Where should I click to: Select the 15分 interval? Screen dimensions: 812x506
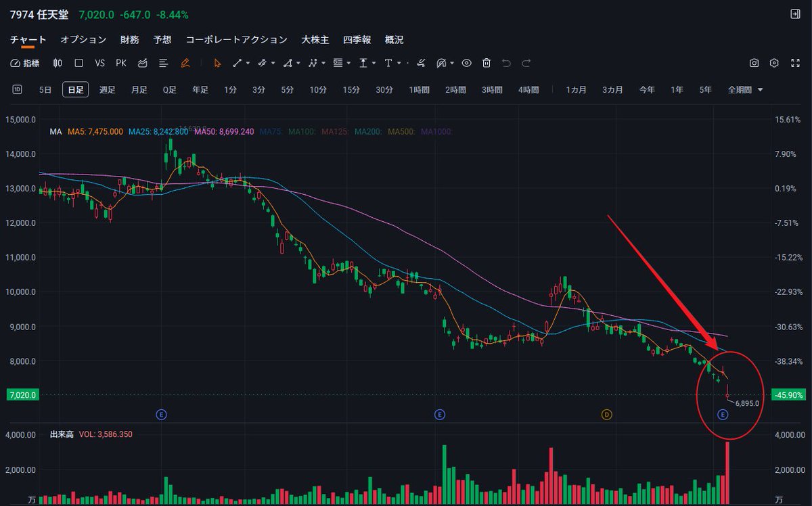click(351, 89)
